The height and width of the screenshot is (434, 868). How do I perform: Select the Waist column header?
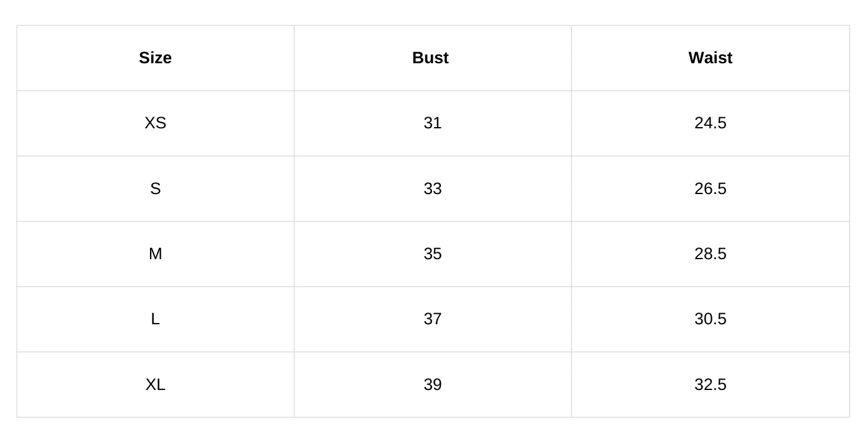coord(710,58)
